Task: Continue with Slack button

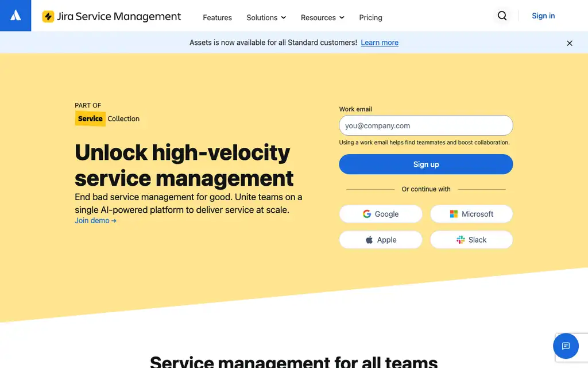Action: pos(471,240)
